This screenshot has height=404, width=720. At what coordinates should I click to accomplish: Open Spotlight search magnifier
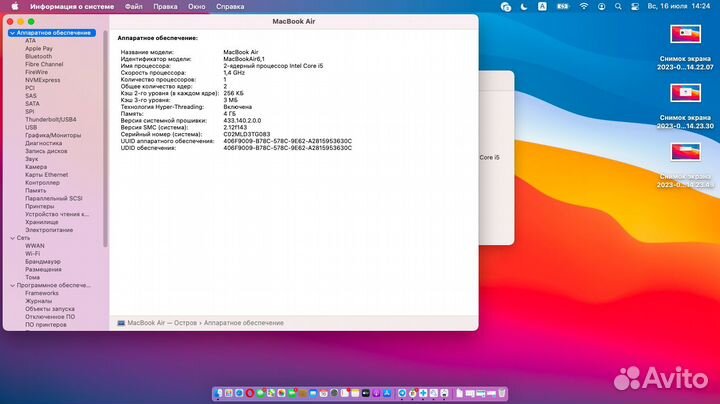click(x=618, y=6)
